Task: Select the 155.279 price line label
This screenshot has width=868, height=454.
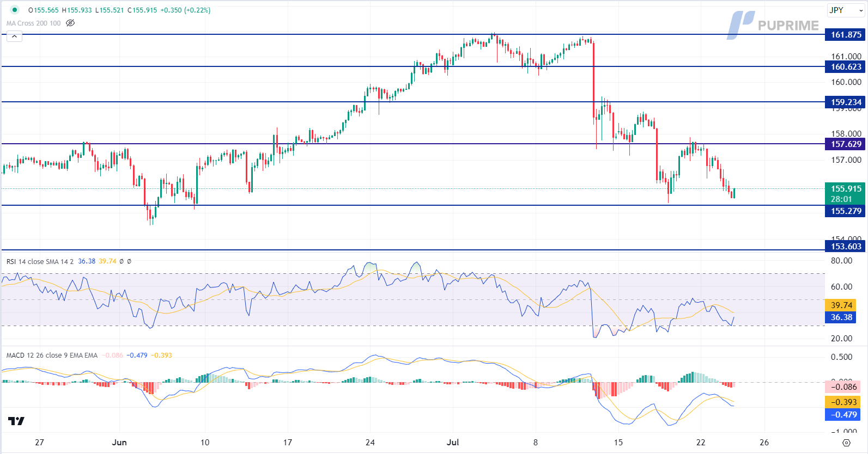Action: pos(845,211)
